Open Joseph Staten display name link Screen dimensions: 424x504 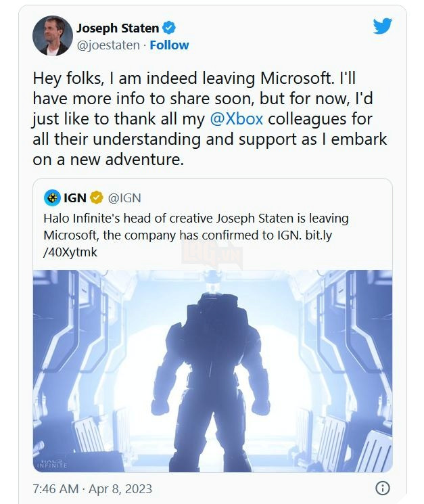pos(118,28)
